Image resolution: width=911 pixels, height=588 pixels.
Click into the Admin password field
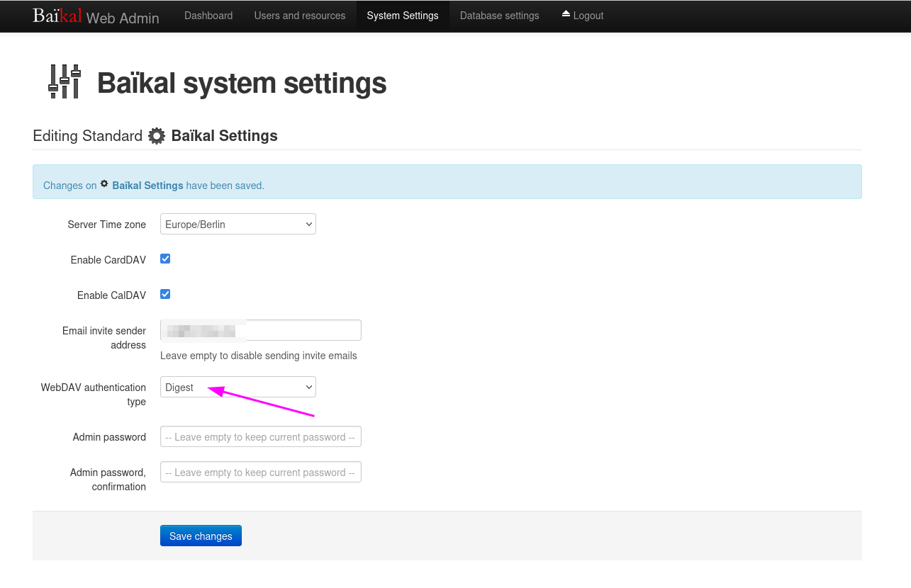[260, 436]
